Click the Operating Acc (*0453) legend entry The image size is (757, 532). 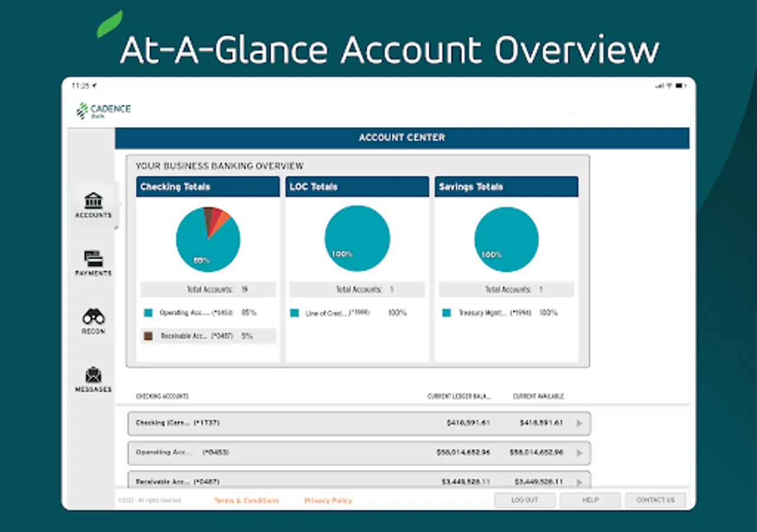[208, 313]
